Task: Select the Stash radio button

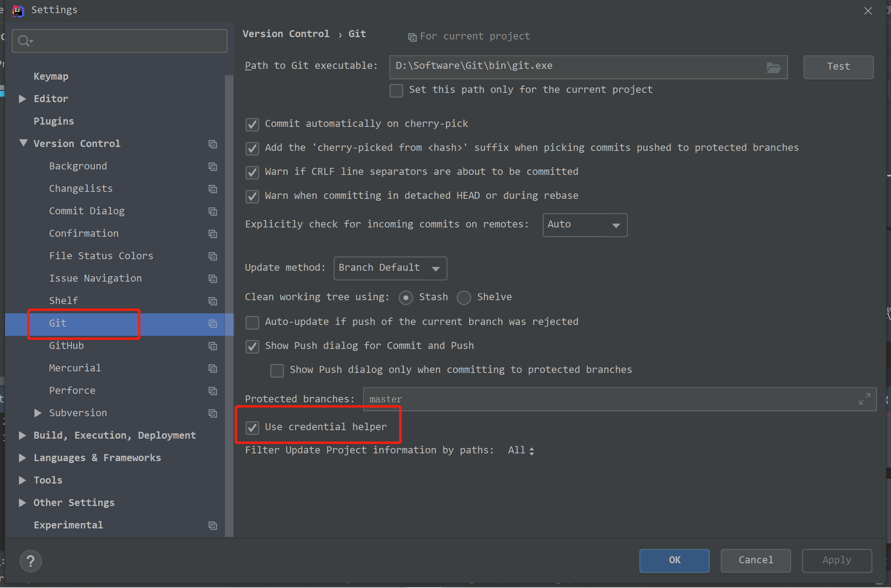Action: [x=406, y=297]
